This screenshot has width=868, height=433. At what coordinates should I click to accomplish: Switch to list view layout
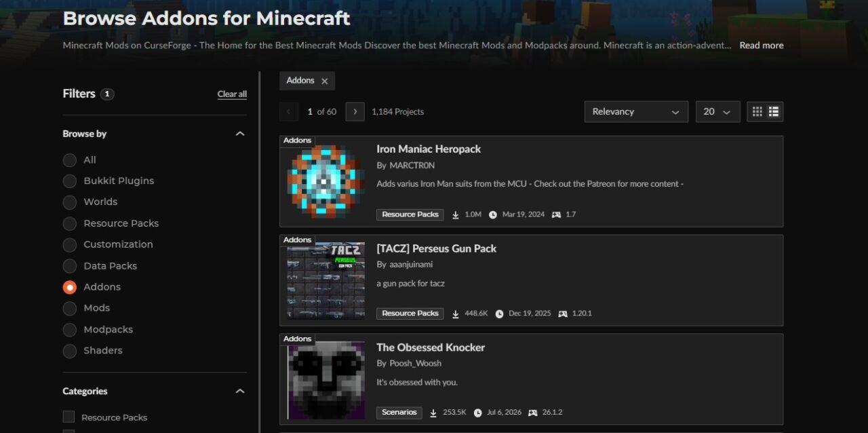pos(774,111)
